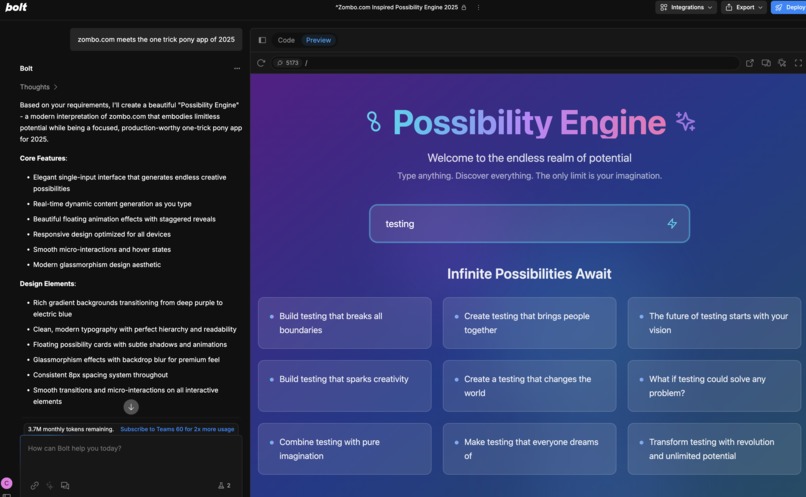The width and height of the screenshot is (806, 497).
Task: Toggle device responsive view icon
Action: (x=766, y=63)
